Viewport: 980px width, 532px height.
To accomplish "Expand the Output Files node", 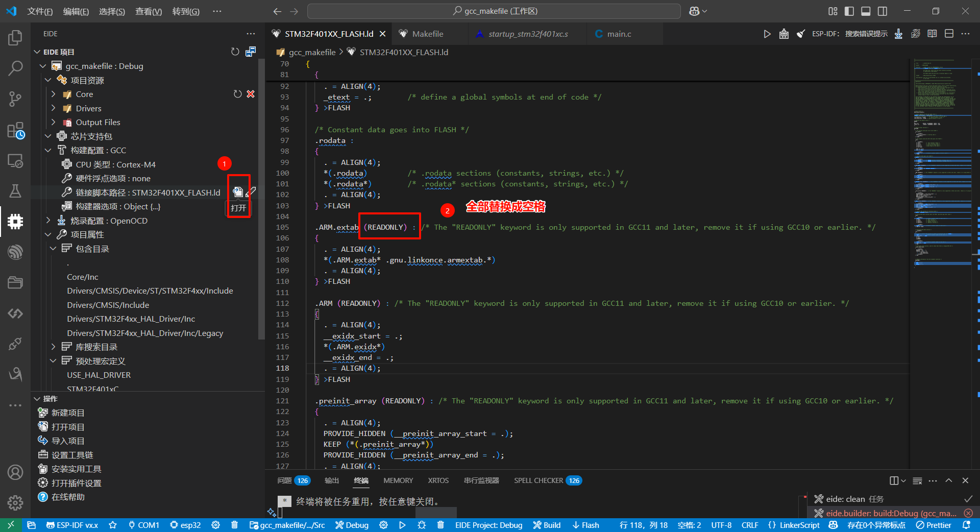I will [x=54, y=122].
